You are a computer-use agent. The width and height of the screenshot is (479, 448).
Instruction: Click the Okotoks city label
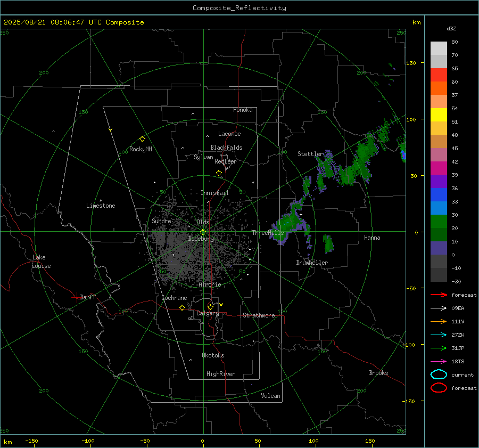pos(213,355)
